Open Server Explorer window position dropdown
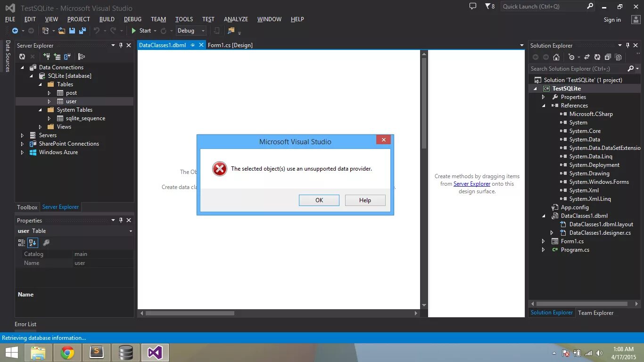Screen dimensions: 644x362 [x=113, y=46]
